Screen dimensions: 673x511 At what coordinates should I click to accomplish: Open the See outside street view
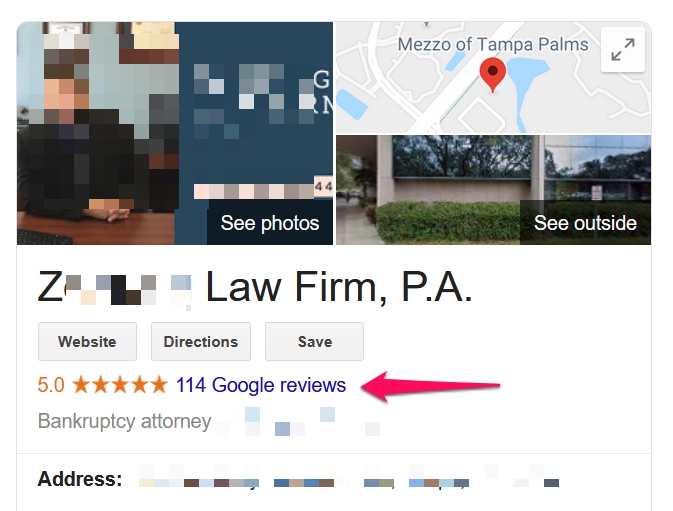click(x=585, y=223)
